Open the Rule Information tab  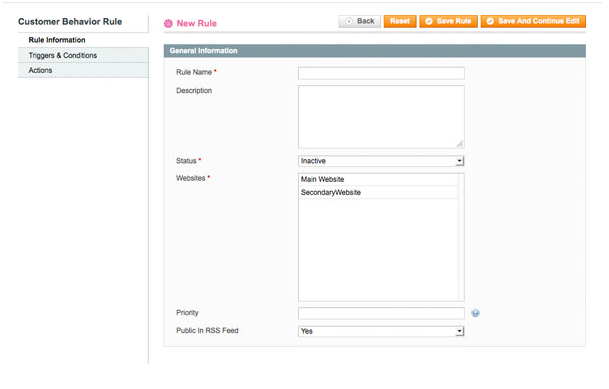(x=83, y=40)
